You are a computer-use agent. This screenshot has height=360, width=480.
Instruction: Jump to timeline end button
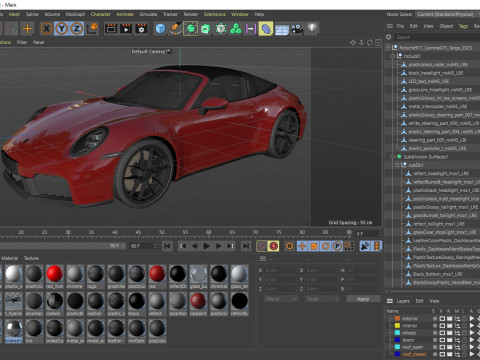point(246,246)
